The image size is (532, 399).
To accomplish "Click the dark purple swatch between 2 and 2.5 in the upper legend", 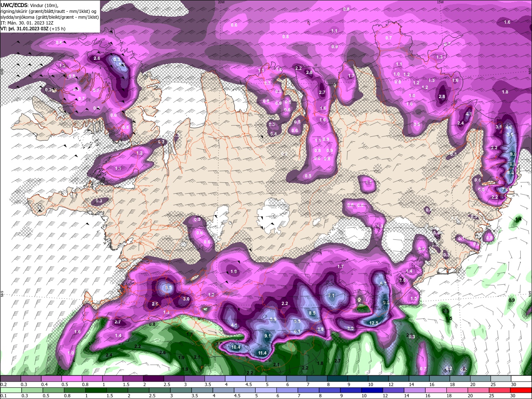I will tap(153, 379).
